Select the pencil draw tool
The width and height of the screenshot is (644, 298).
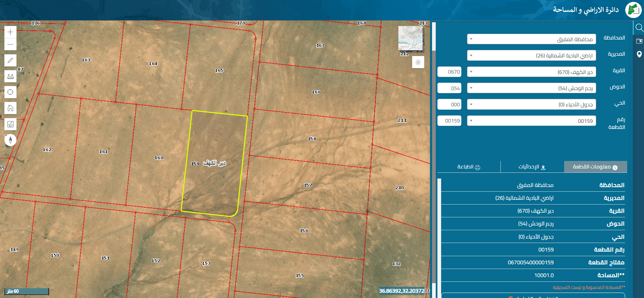pos(10,60)
